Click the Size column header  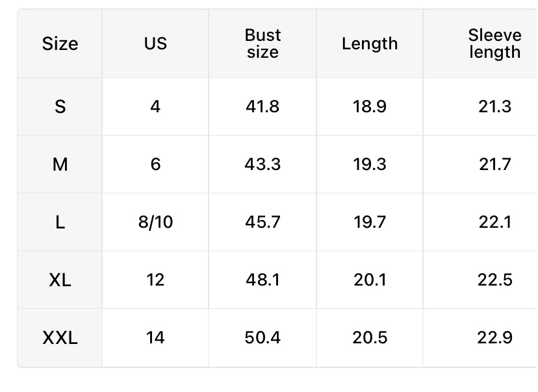click(x=60, y=43)
